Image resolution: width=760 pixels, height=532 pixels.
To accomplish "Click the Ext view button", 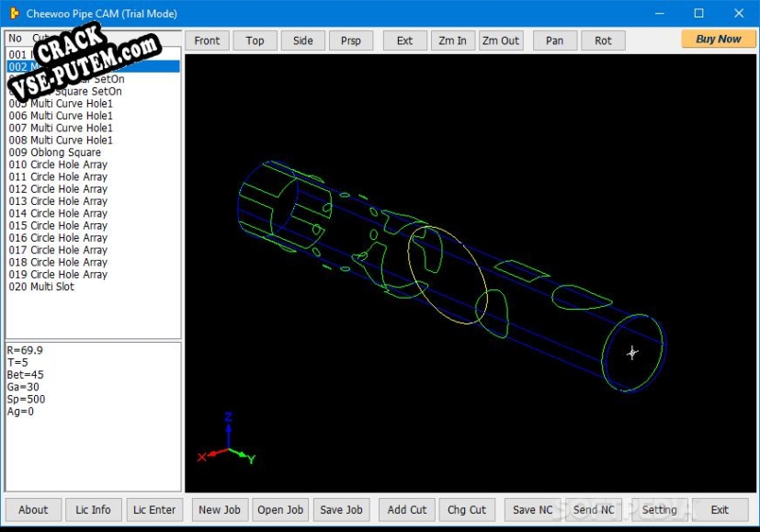I will 404,40.
